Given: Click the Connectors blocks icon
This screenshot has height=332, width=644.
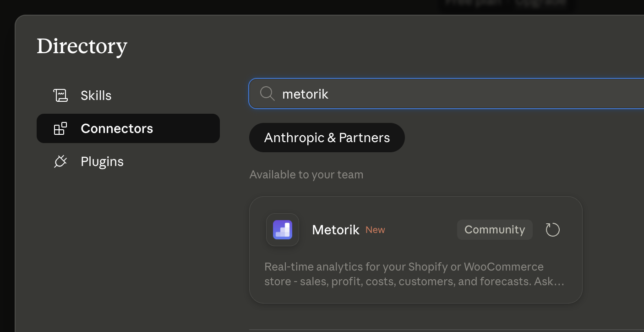Looking at the screenshot, I should point(60,128).
